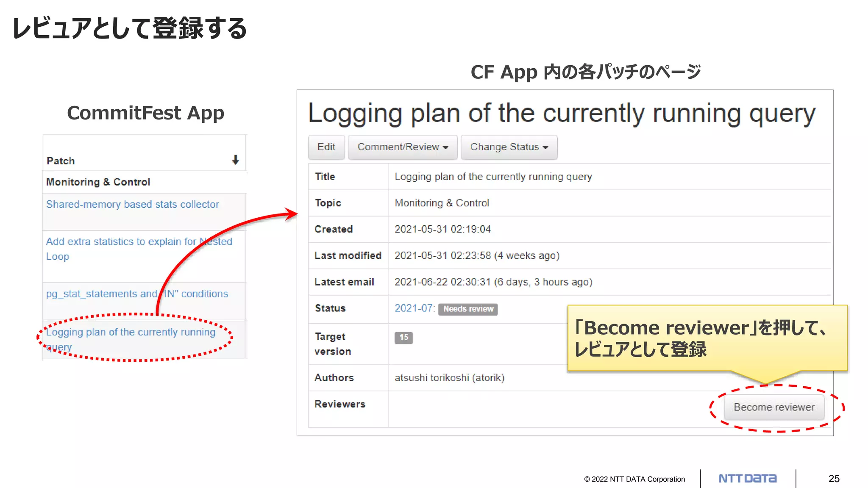Click the page number 25

[834, 479]
